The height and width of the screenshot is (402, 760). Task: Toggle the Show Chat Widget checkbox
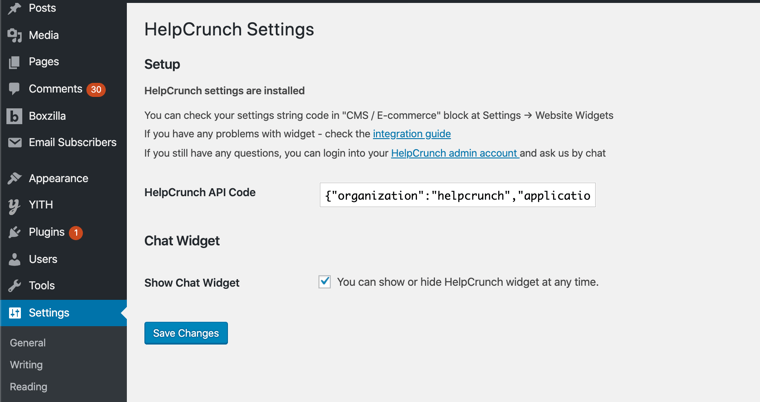(x=325, y=282)
